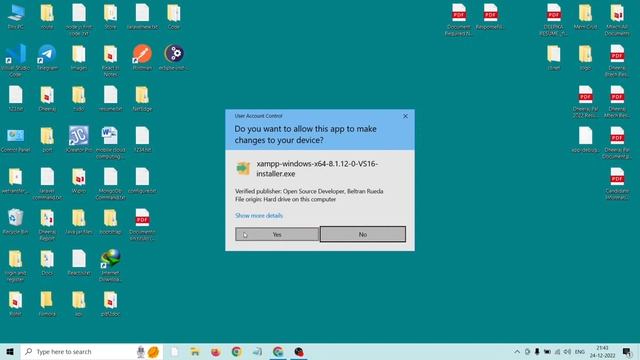640x360 pixels.
Task: Select the Docs folder on desktop
Action: pos(47,263)
